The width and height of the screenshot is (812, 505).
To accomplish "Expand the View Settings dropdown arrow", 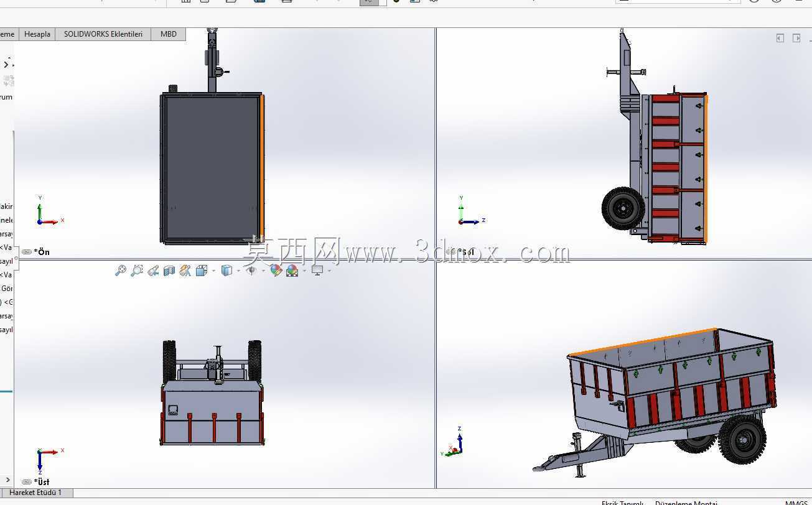I will (x=329, y=271).
